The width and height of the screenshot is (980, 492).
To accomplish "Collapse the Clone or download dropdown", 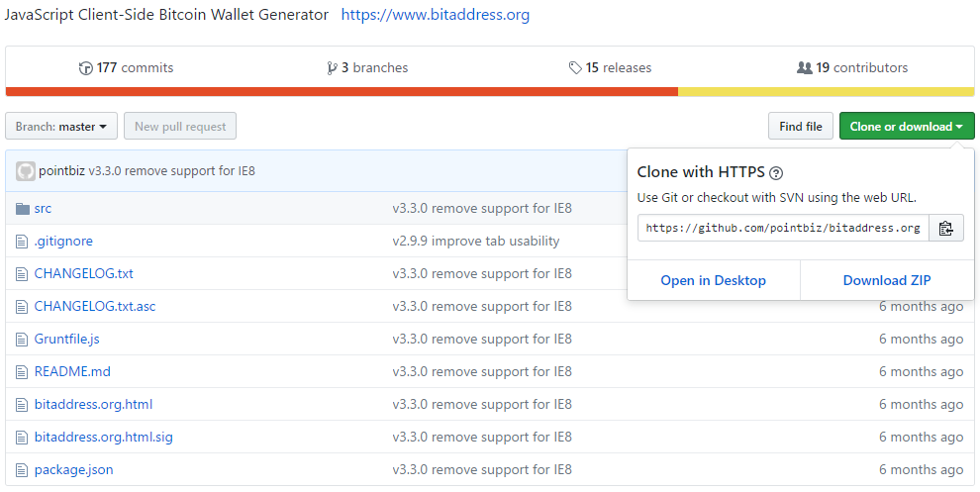I will (x=907, y=127).
